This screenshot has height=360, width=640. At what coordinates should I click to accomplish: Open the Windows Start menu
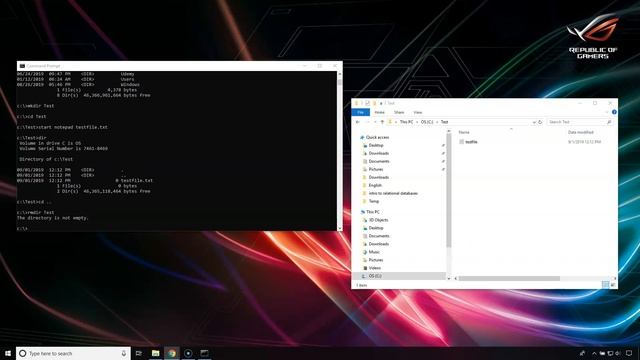pyautogui.click(x=7, y=353)
